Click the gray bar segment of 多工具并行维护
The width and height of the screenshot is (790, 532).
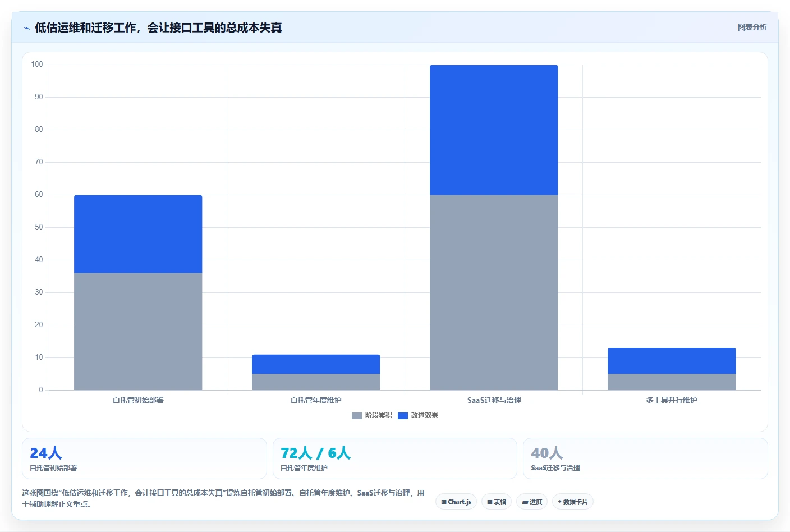(x=672, y=382)
